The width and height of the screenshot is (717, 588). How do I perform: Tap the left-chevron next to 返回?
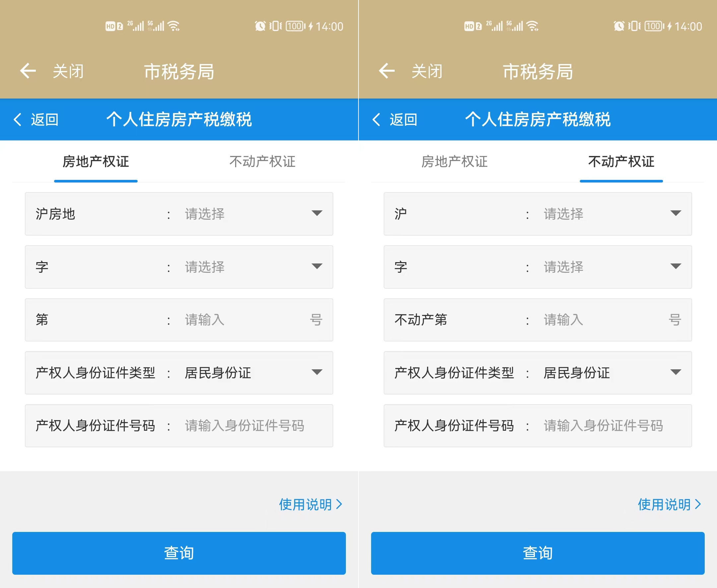[18, 119]
